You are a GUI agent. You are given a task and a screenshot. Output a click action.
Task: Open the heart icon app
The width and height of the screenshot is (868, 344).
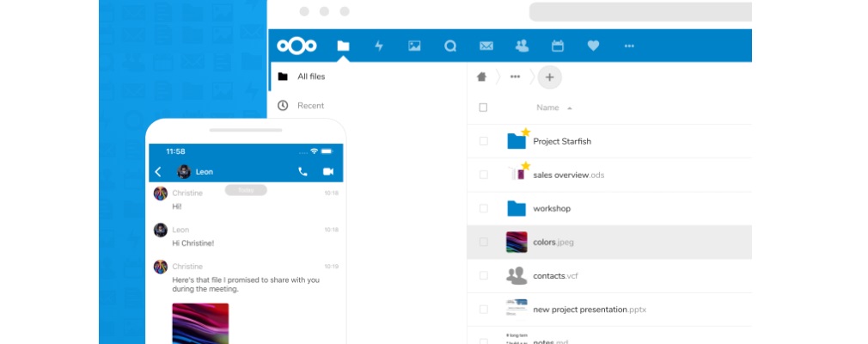(594, 46)
